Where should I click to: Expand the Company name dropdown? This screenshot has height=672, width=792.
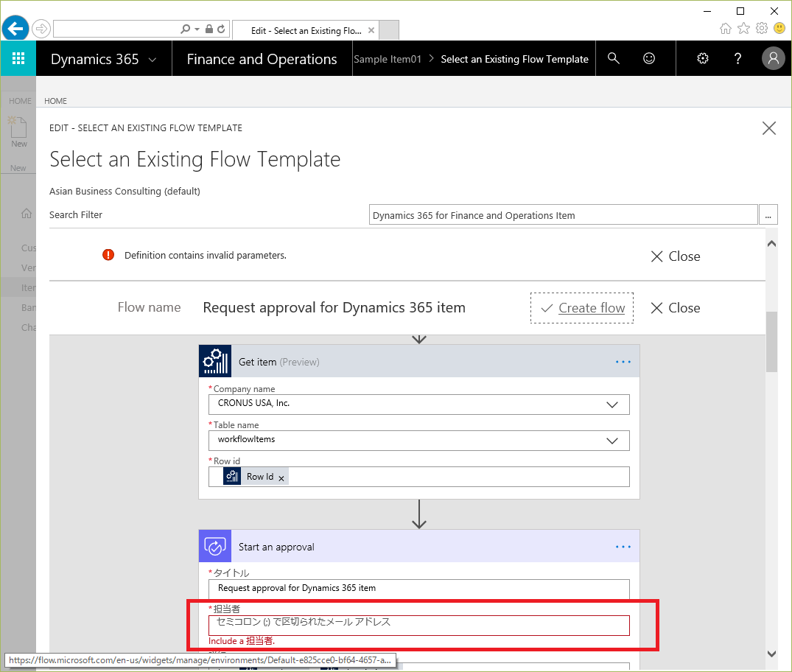pos(612,405)
